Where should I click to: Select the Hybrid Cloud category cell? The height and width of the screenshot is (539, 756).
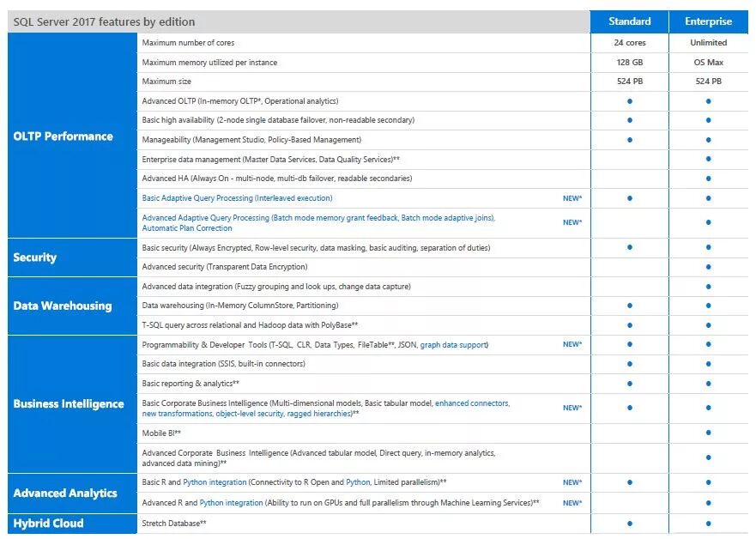point(72,524)
